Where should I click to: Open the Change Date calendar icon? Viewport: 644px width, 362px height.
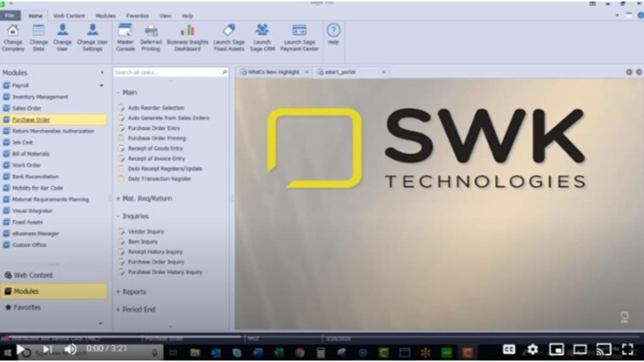pos(39,38)
